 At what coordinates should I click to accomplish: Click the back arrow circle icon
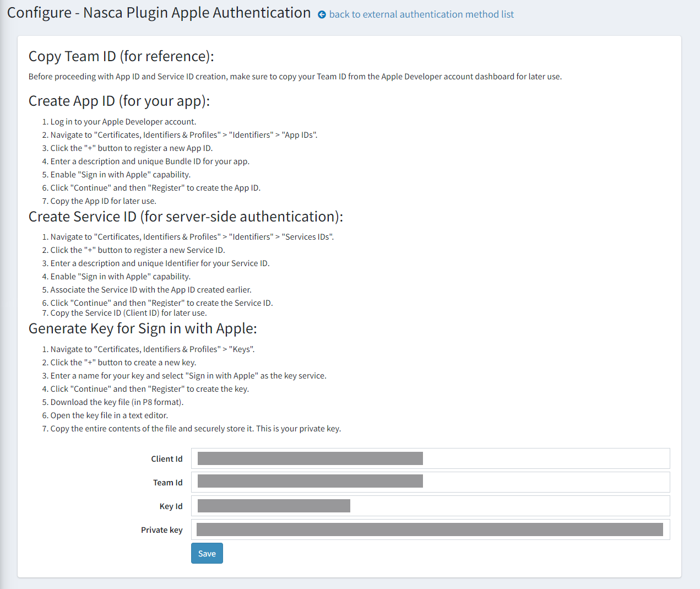[322, 15]
